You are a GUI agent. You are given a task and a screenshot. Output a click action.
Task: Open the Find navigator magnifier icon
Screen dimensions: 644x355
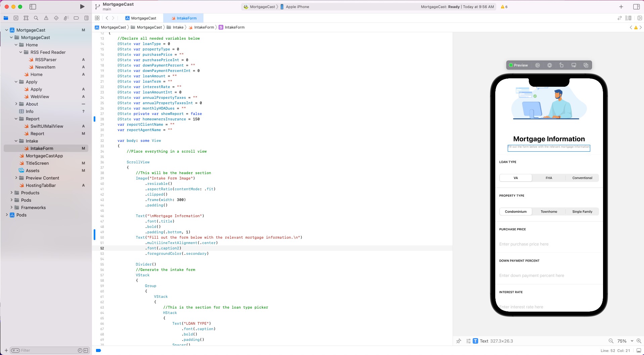[36, 18]
